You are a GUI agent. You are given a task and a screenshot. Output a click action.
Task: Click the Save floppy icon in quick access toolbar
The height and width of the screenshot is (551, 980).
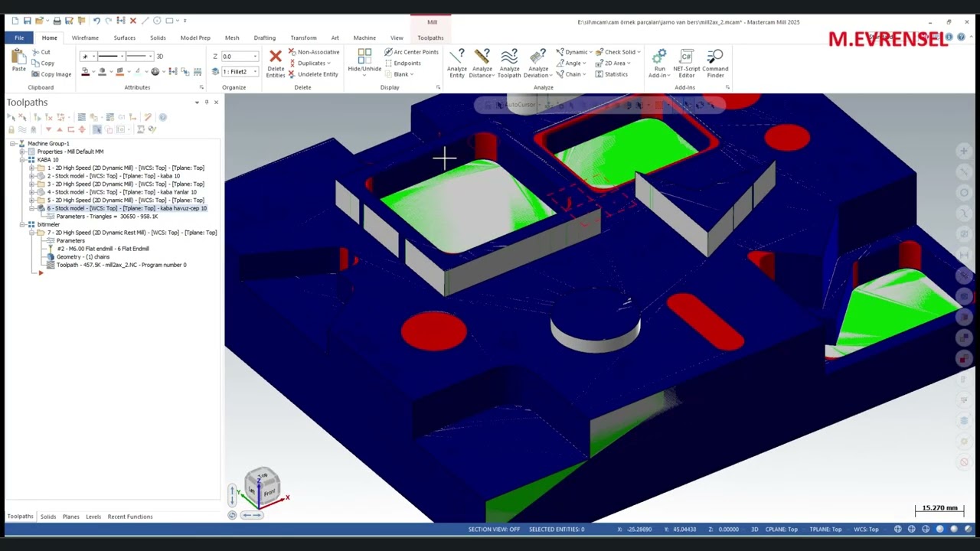(x=28, y=21)
